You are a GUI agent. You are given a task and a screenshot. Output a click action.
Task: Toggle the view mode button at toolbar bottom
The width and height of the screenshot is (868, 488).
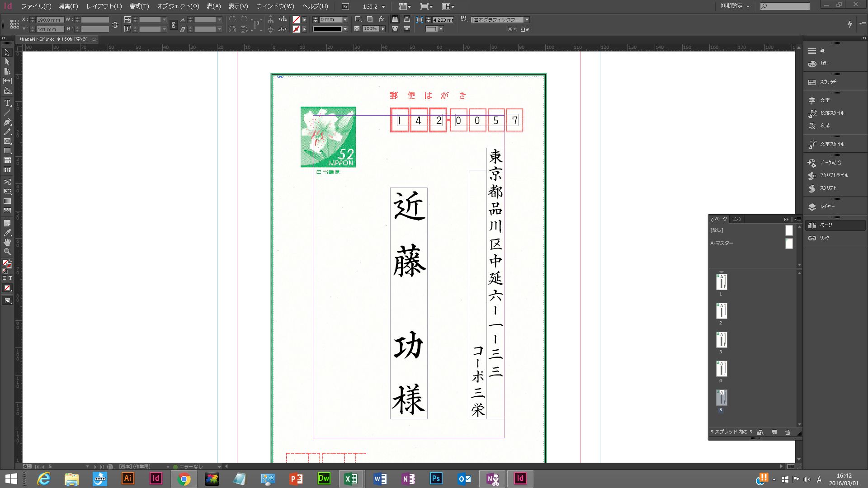[7, 301]
